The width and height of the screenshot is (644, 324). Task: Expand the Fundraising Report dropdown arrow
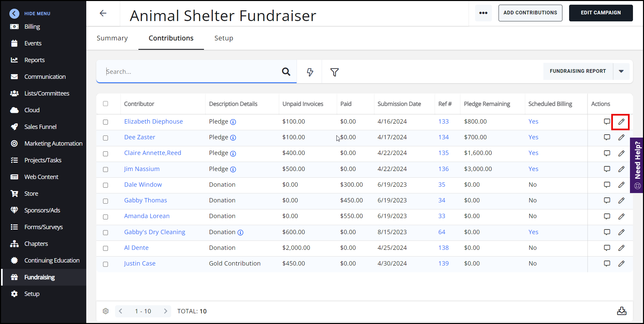[621, 71]
